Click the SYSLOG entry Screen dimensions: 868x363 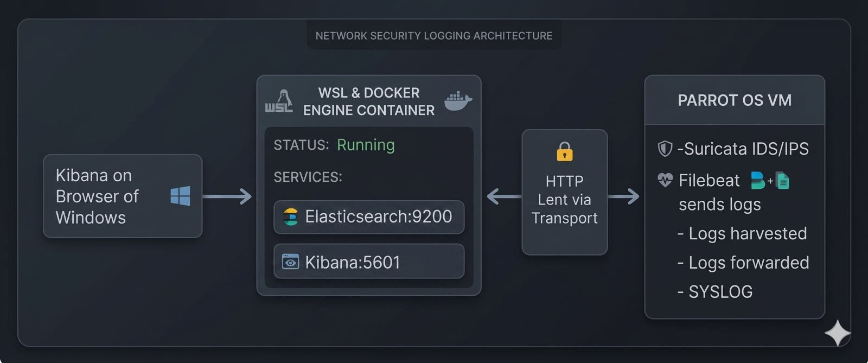(x=715, y=292)
